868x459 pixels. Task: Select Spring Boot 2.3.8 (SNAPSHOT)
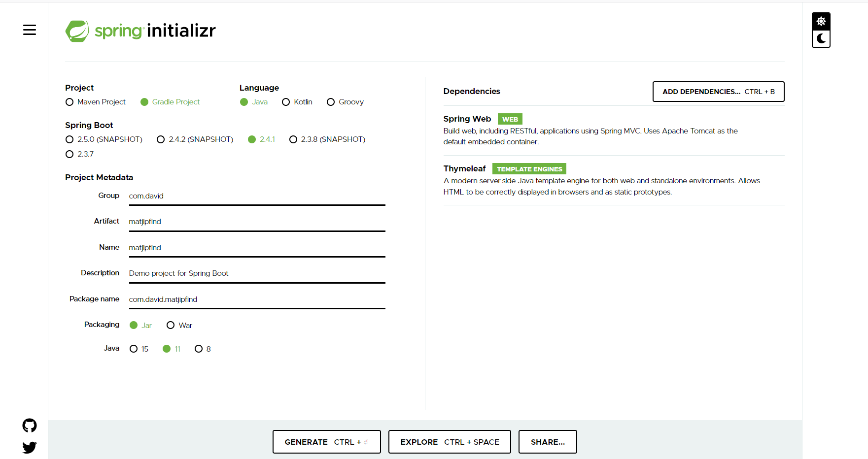pos(327,139)
